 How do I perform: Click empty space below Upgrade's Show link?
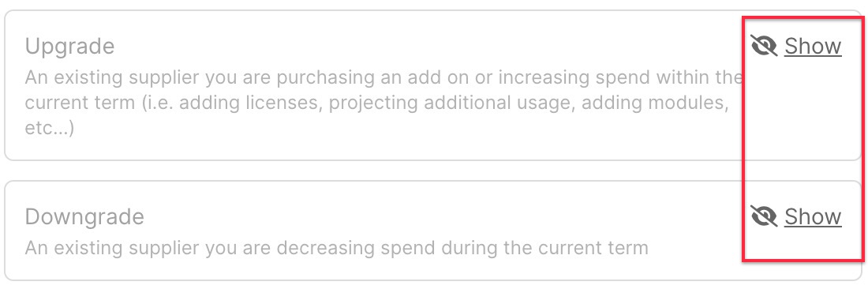(x=803, y=111)
